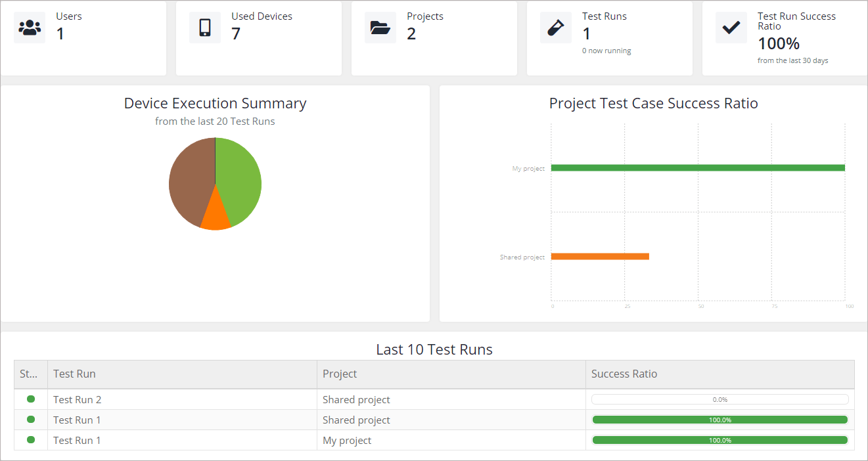Click the green status dot in My project row
Screen dimensions: 868x461
pos(31,440)
